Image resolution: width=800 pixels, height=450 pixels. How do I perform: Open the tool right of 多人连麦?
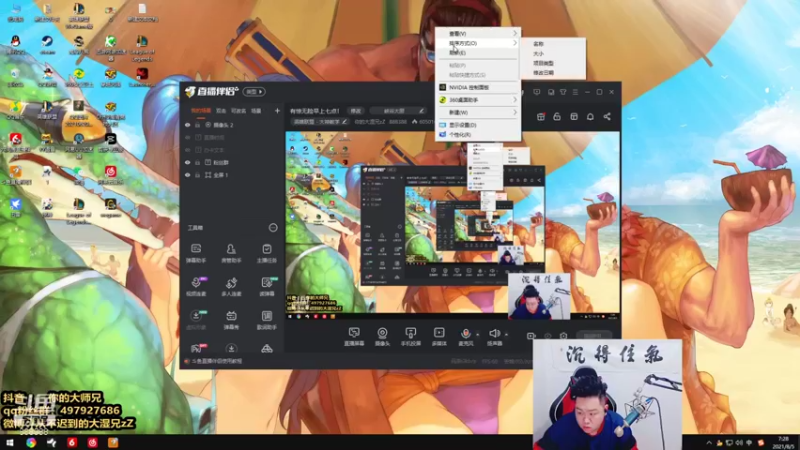[267, 287]
